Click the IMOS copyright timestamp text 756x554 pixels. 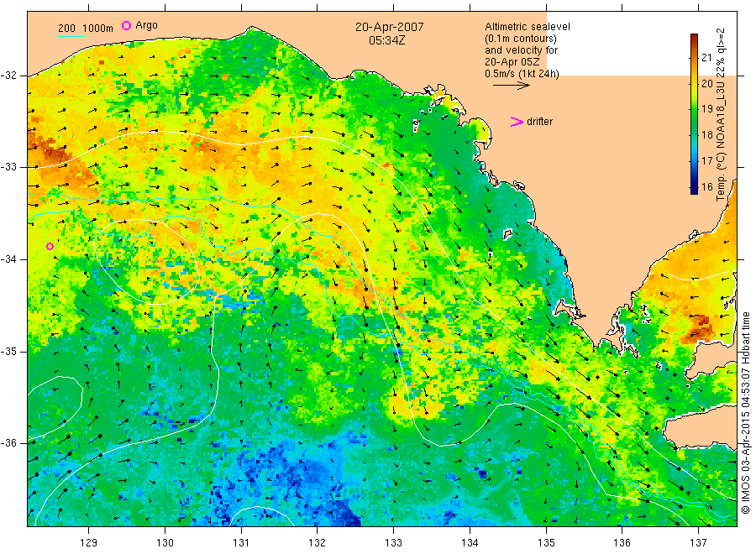(x=746, y=412)
